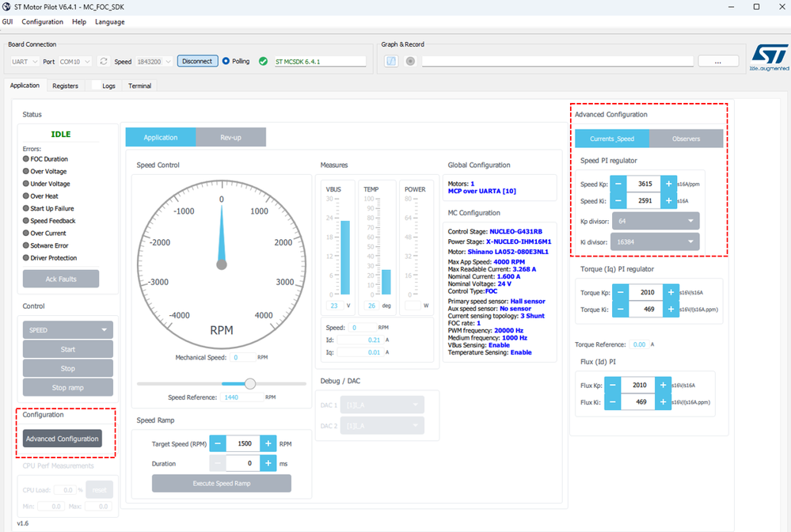Switch to the Terminal tab
The width and height of the screenshot is (791, 532).
139,85
